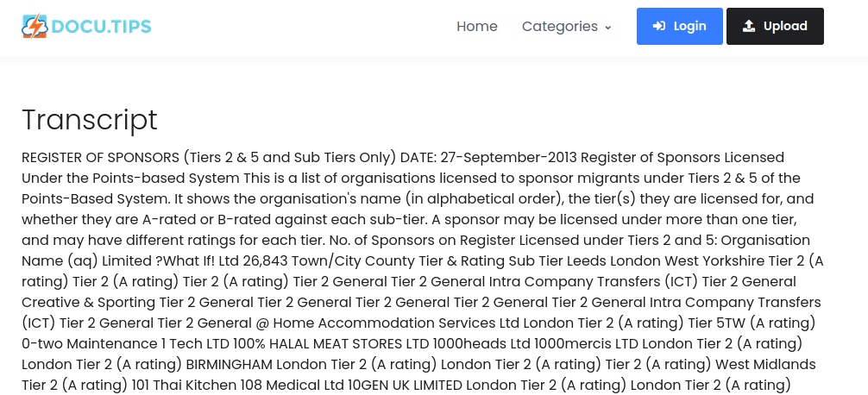The width and height of the screenshot is (868, 395).
Task: Expand the Categories dropdown chevron
Action: [x=607, y=27]
